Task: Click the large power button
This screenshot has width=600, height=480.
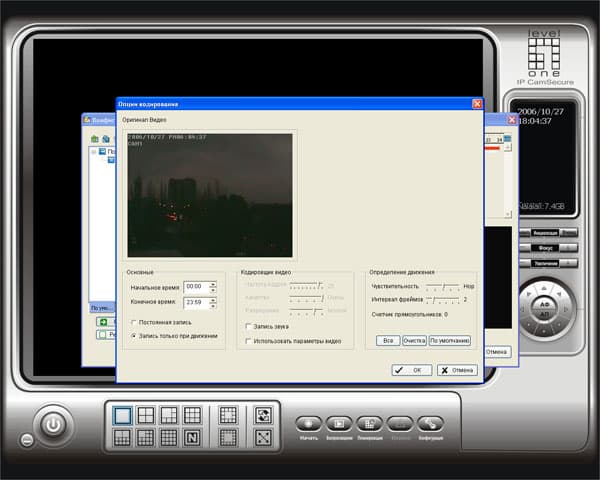Action: (x=53, y=425)
